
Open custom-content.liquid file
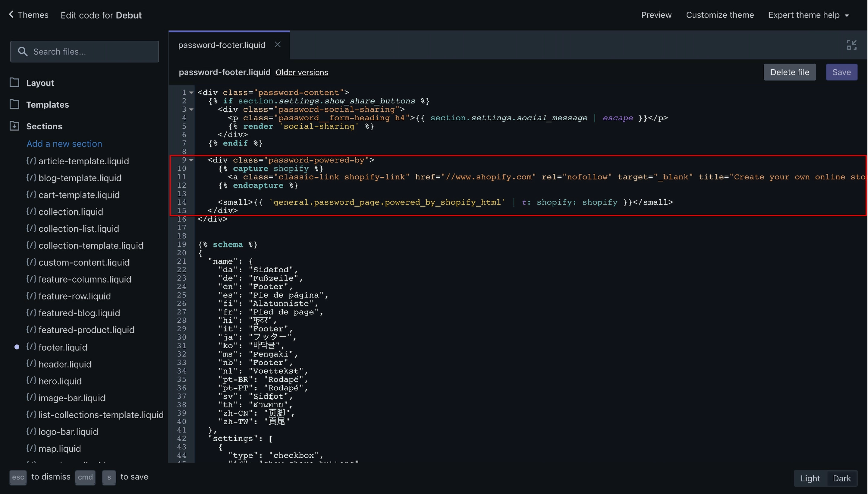point(84,262)
